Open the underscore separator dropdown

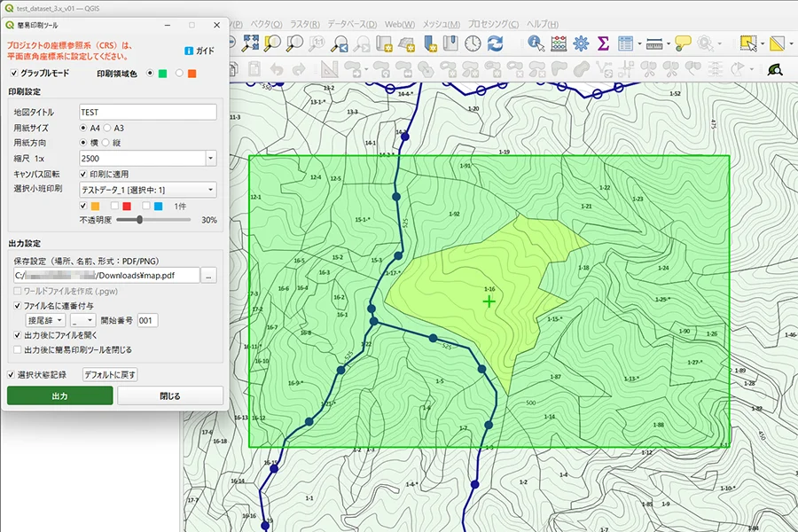[82, 320]
